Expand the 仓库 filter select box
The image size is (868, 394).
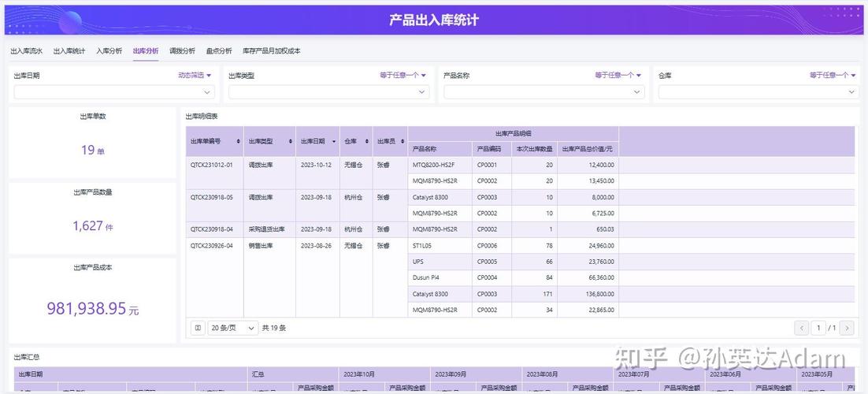pos(759,92)
